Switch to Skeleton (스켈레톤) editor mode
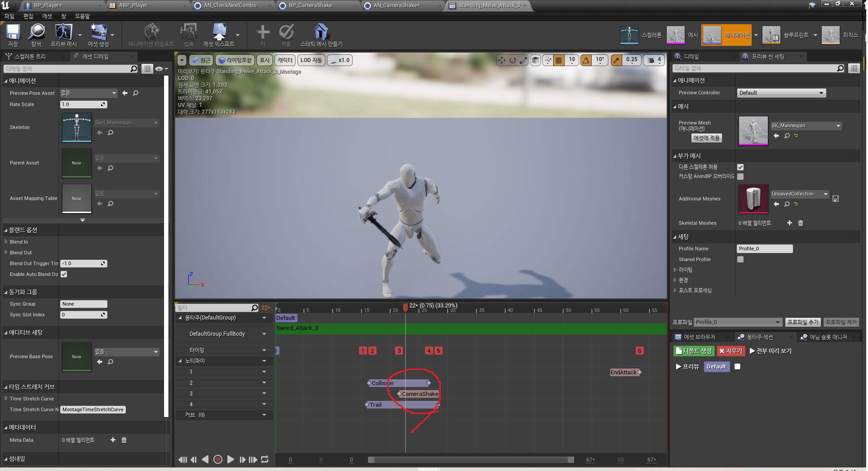 tap(641, 35)
